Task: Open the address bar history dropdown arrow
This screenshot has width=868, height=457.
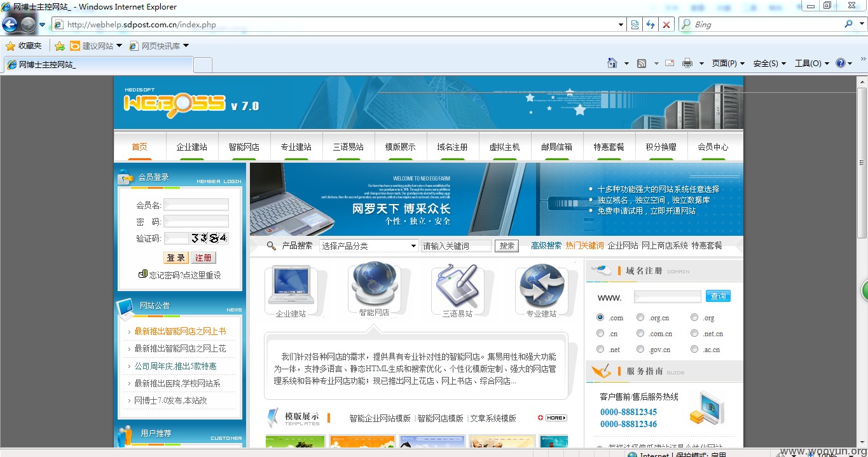Action: [621, 25]
